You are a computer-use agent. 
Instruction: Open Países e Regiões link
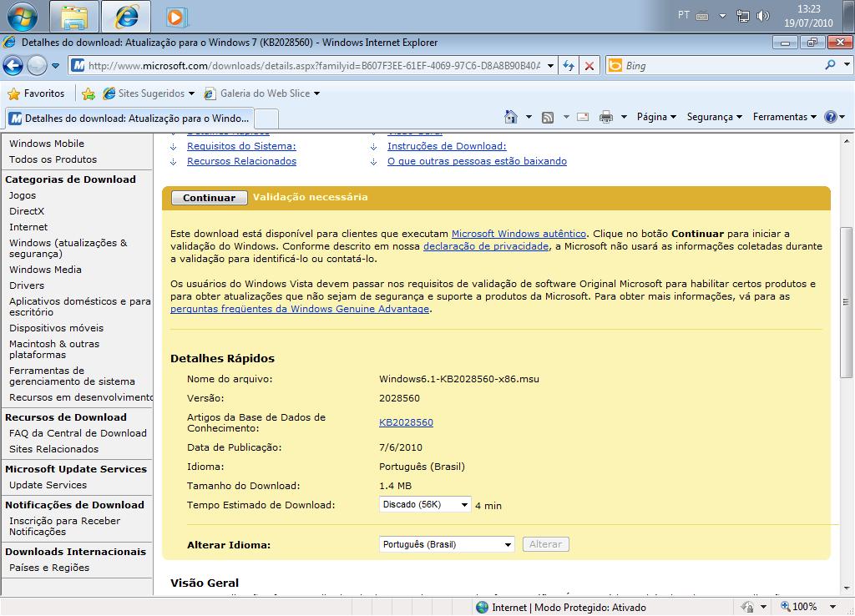[49, 568]
